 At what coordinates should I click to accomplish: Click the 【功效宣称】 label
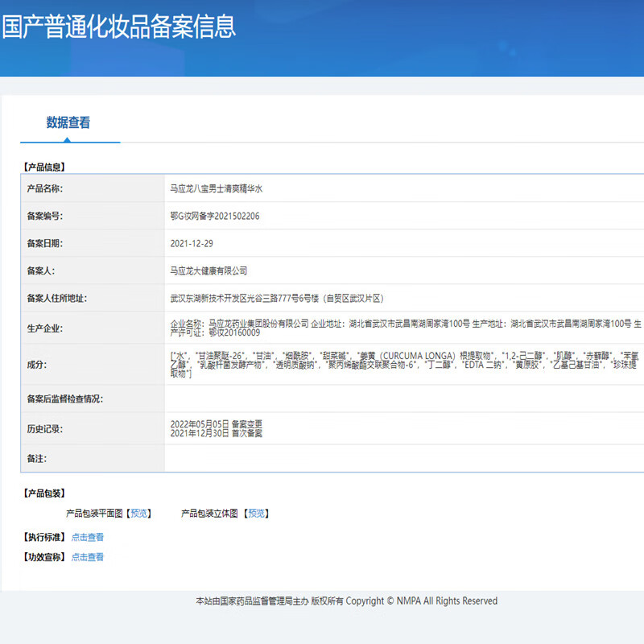[x=44, y=557]
